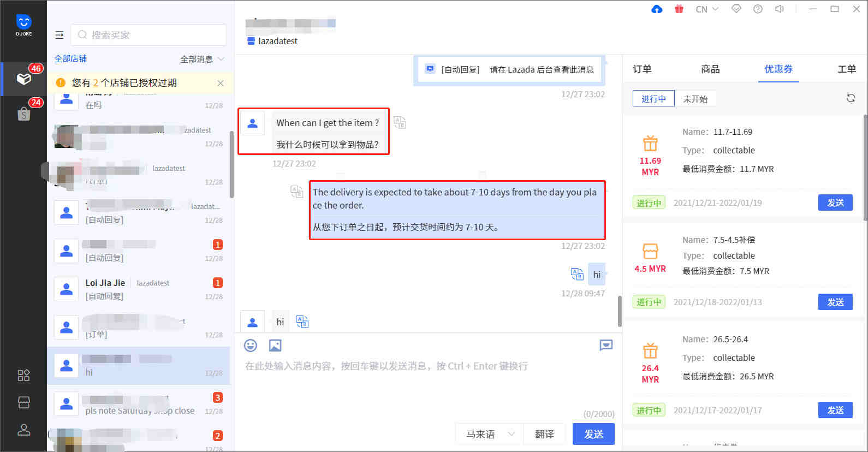Click the buyer search field
The height and width of the screenshot is (452, 868).
point(148,35)
